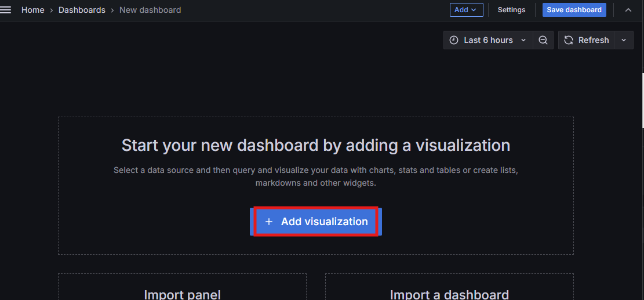Image resolution: width=644 pixels, height=300 pixels.
Task: Open the hamburger navigation menu
Action: click(5, 10)
